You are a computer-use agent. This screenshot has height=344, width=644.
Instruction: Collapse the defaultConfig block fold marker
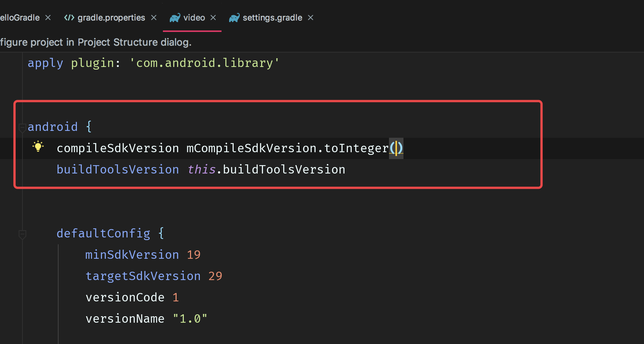[22, 234]
